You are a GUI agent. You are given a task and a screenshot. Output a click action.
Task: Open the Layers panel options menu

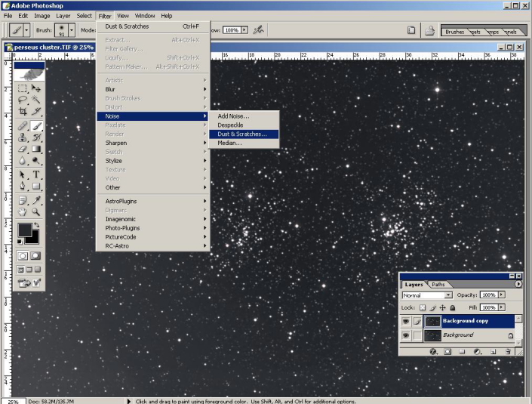(x=518, y=284)
